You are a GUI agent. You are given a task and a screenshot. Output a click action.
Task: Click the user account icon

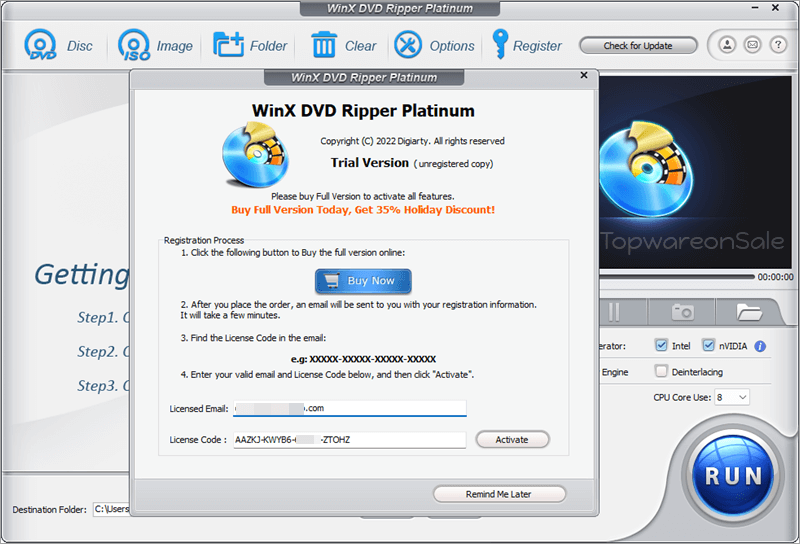[x=727, y=45]
